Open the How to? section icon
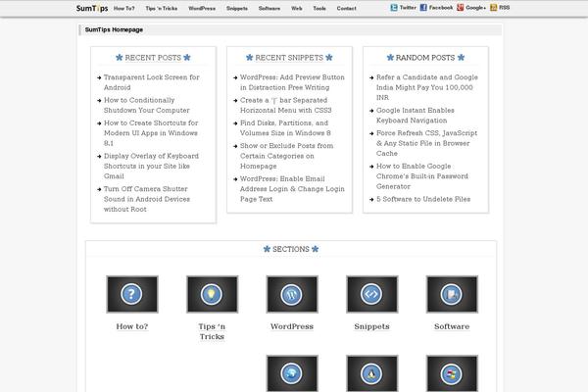Viewport: 588px width, 392px height. pos(132,294)
